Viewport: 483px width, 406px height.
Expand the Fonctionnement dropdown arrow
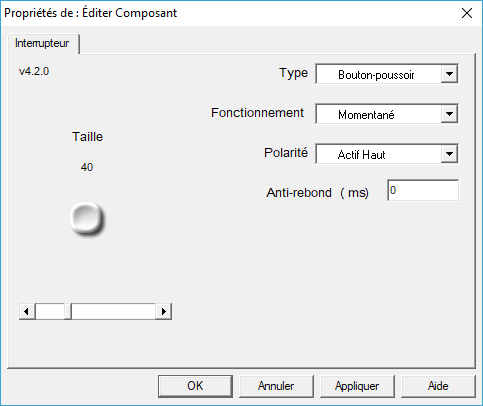[x=449, y=114]
